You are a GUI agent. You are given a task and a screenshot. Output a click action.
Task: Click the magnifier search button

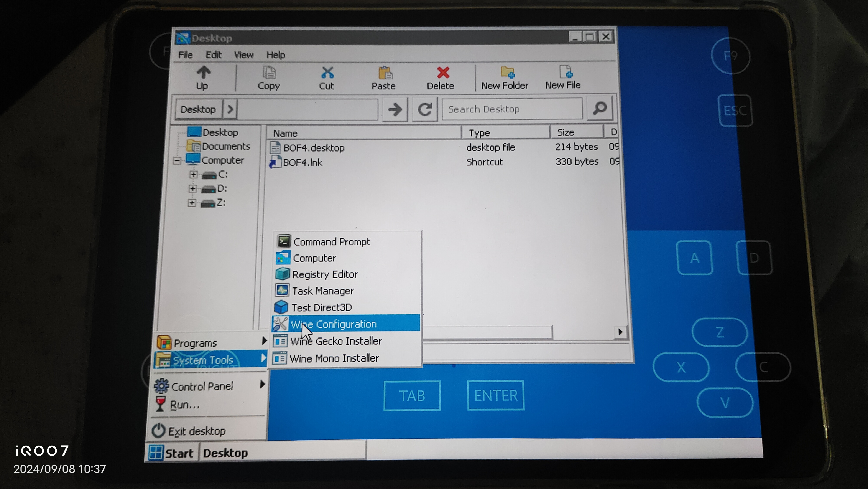click(x=600, y=109)
